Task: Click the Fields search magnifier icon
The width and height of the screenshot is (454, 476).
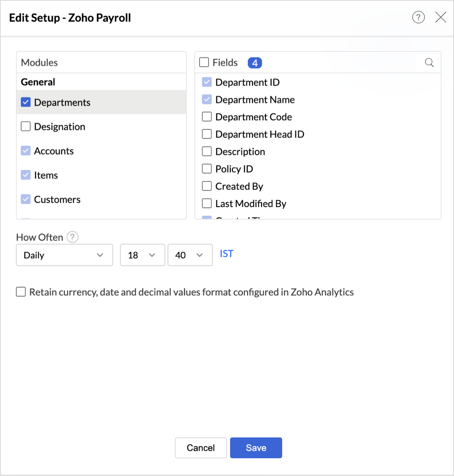Action: (x=429, y=63)
